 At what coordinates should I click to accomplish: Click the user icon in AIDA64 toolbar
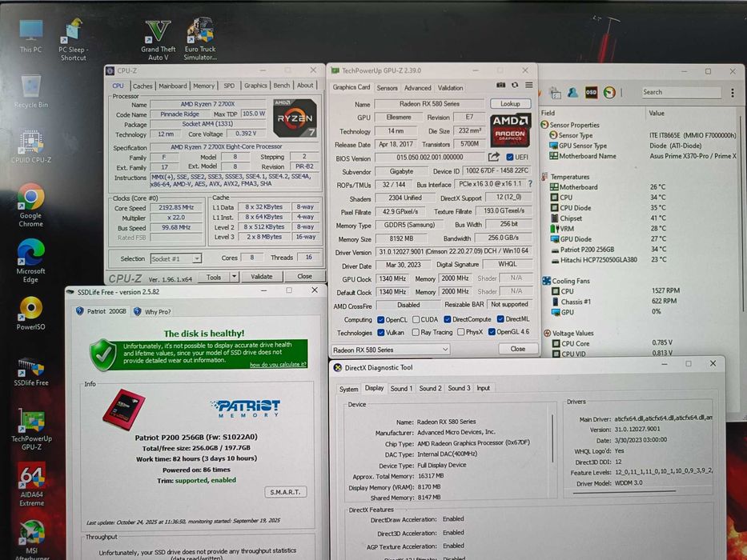[572, 92]
